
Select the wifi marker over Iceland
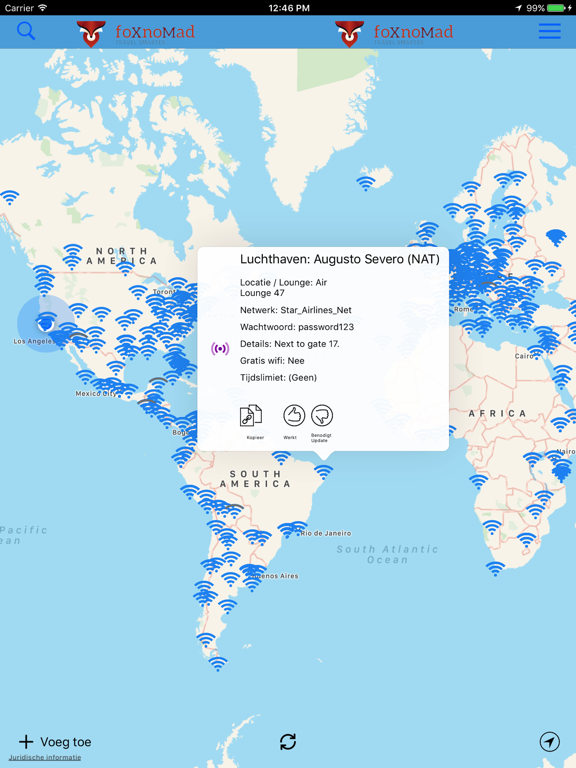365,184
